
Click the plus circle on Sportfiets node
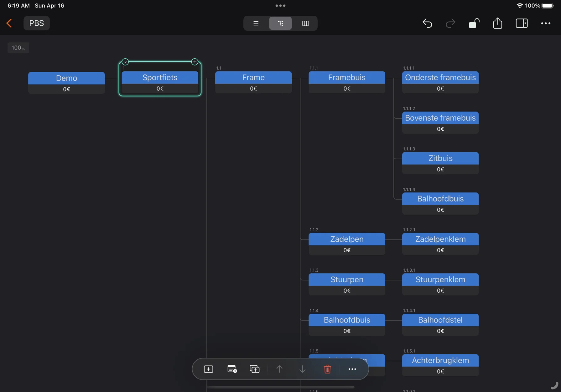pyautogui.click(x=195, y=62)
